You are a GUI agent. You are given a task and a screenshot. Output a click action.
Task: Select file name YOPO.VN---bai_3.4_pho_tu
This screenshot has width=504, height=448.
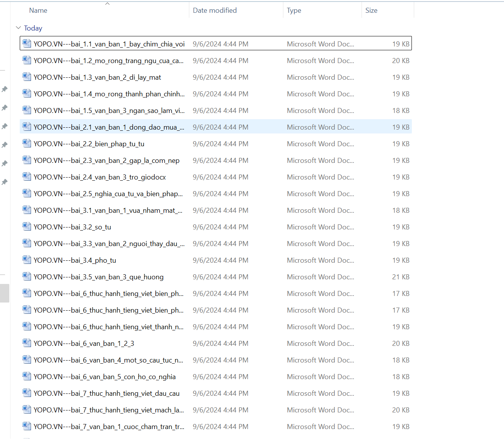(75, 260)
